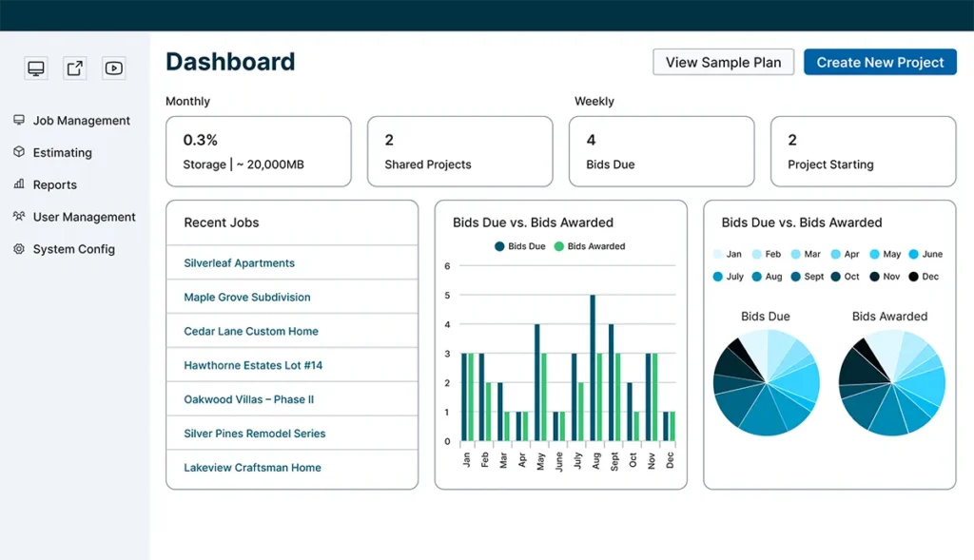This screenshot has height=560, width=974.
Task: Click the Project Starting card
Action: pos(864,151)
